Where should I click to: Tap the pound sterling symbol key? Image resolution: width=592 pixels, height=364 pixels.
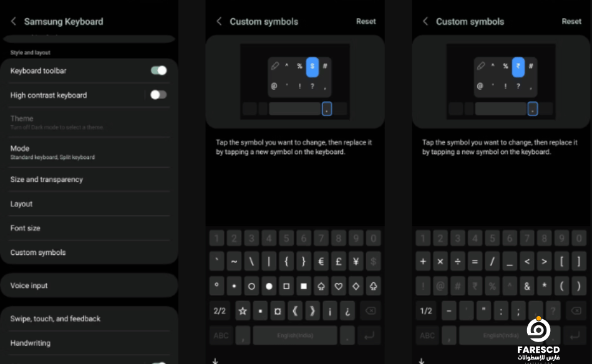click(339, 261)
